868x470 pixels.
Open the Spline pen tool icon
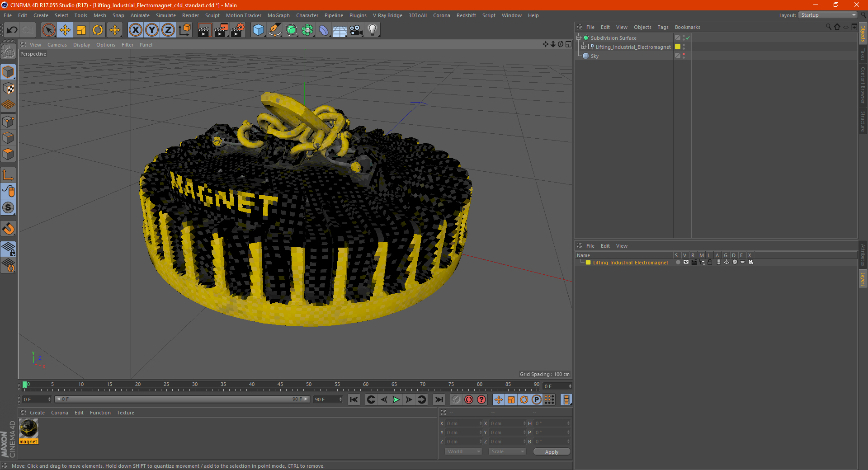click(275, 30)
